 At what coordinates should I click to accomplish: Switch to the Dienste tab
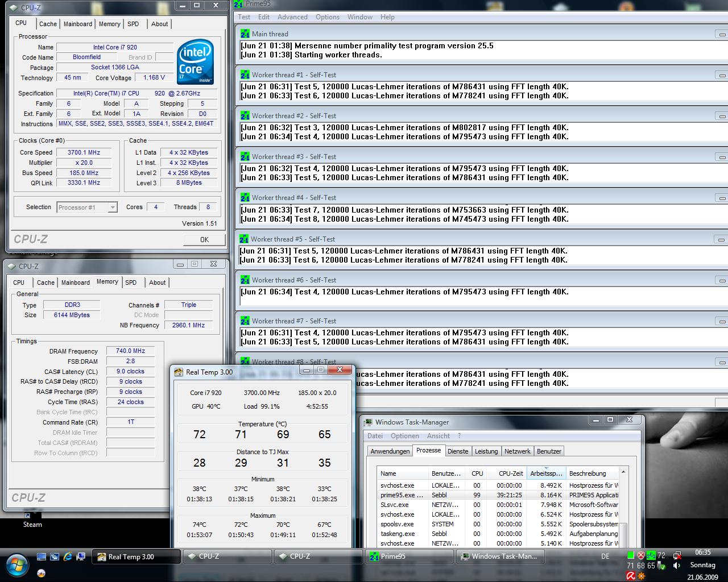(458, 451)
